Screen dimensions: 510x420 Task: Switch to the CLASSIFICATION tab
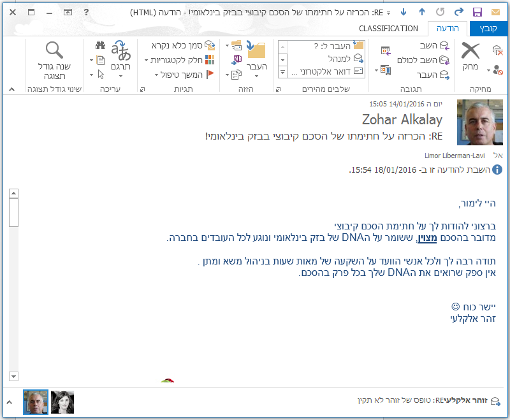pyautogui.click(x=388, y=29)
